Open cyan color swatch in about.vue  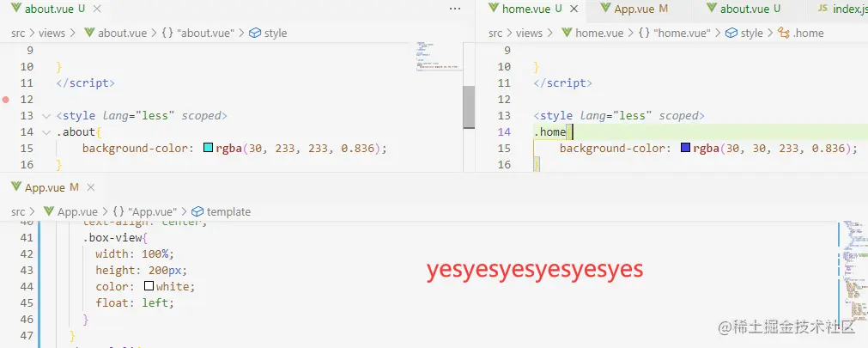(208, 148)
